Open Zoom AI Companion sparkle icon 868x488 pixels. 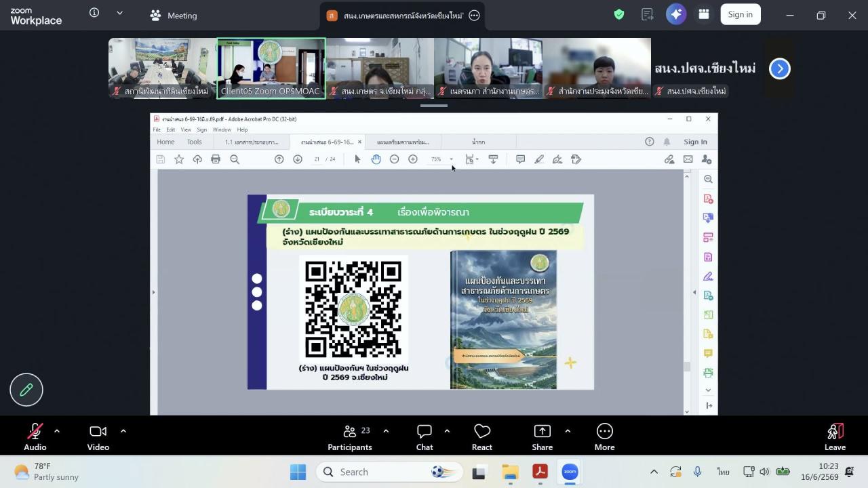676,14
